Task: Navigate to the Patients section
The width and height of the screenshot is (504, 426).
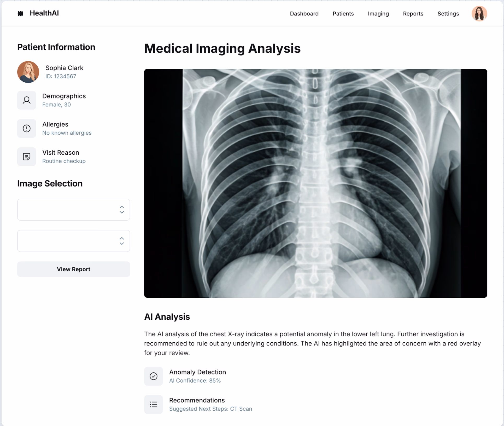Action: [343, 14]
